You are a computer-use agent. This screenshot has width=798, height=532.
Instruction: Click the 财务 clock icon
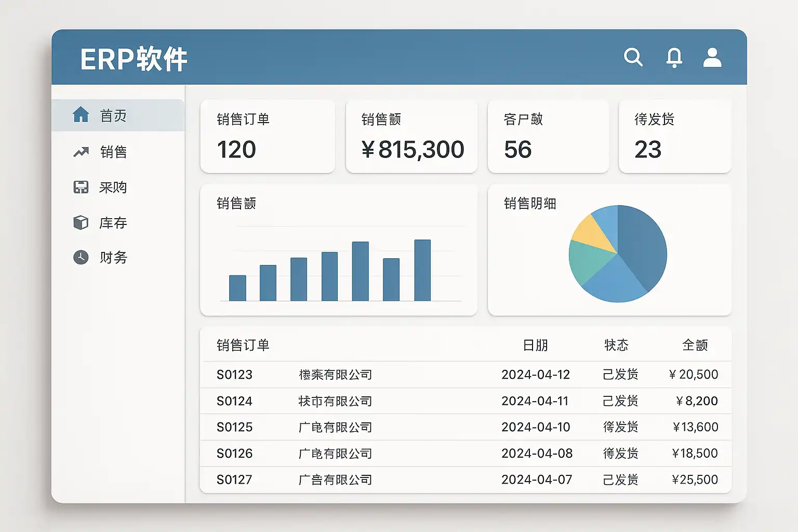[81, 257]
